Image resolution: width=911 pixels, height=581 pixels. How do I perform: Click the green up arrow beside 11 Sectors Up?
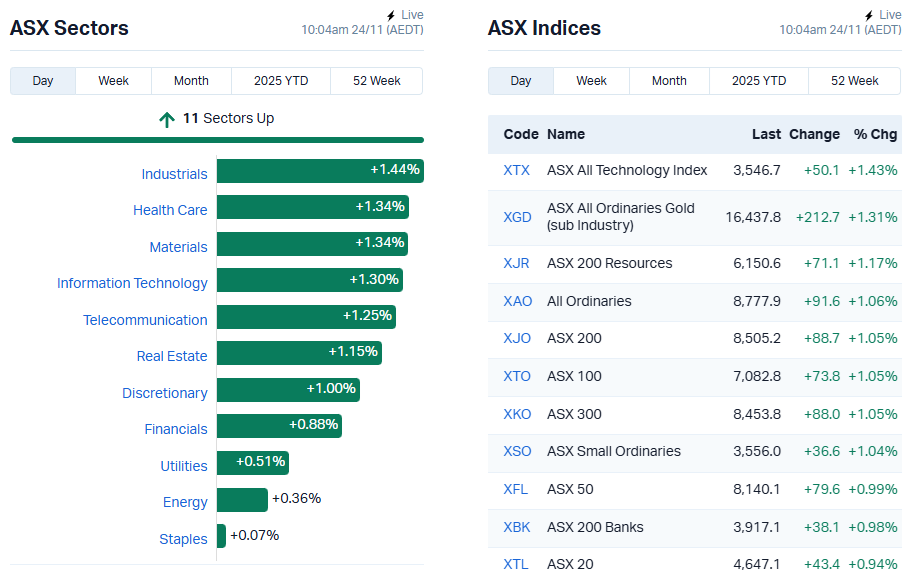pos(167,119)
